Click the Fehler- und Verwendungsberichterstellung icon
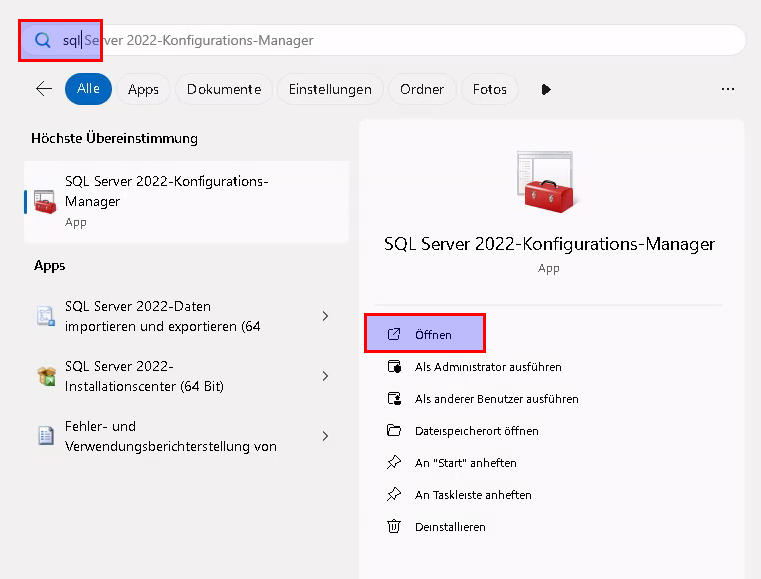 pos(45,436)
